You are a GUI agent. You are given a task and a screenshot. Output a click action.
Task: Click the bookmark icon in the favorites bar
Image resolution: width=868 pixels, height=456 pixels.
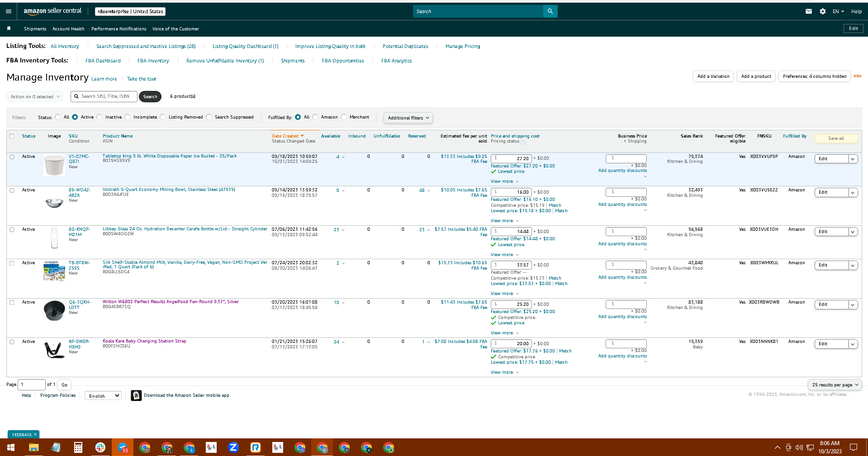(x=9, y=28)
